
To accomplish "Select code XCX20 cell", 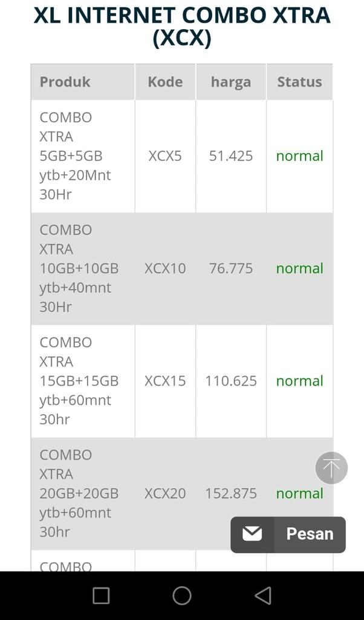I will 165,493.
